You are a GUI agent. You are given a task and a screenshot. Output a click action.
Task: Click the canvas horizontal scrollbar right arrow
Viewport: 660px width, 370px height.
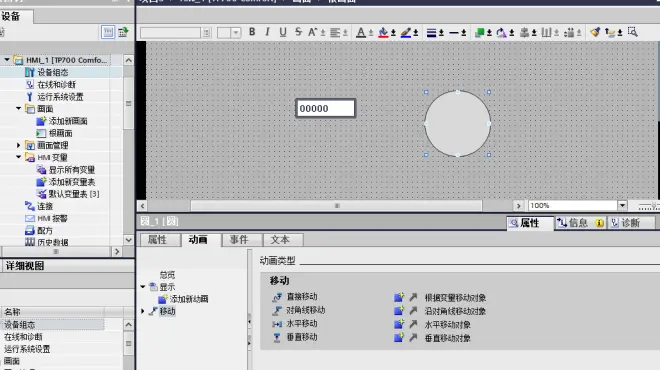point(519,205)
